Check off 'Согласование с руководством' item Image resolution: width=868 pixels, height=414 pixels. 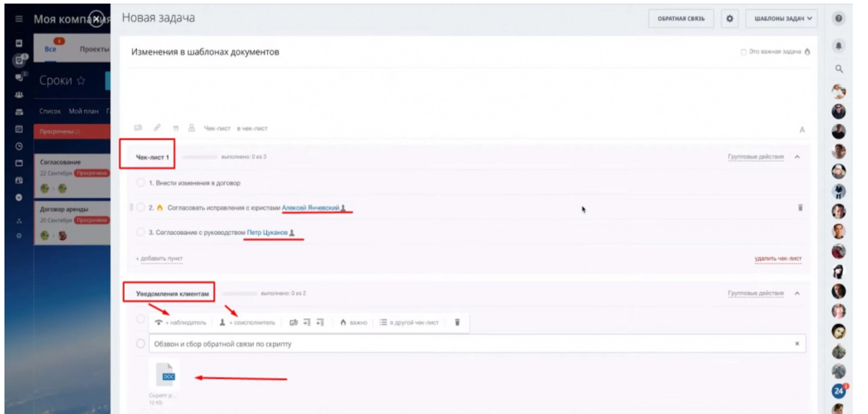pos(140,232)
